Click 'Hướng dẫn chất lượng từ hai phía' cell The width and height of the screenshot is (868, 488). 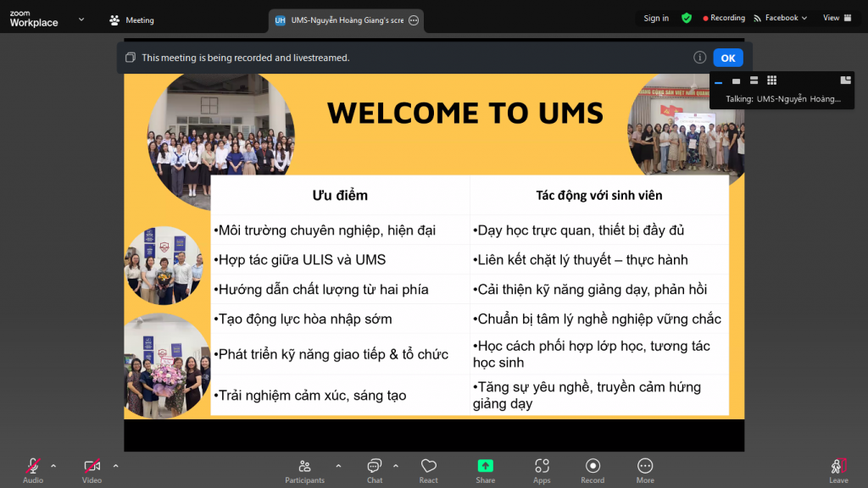pyautogui.click(x=321, y=290)
